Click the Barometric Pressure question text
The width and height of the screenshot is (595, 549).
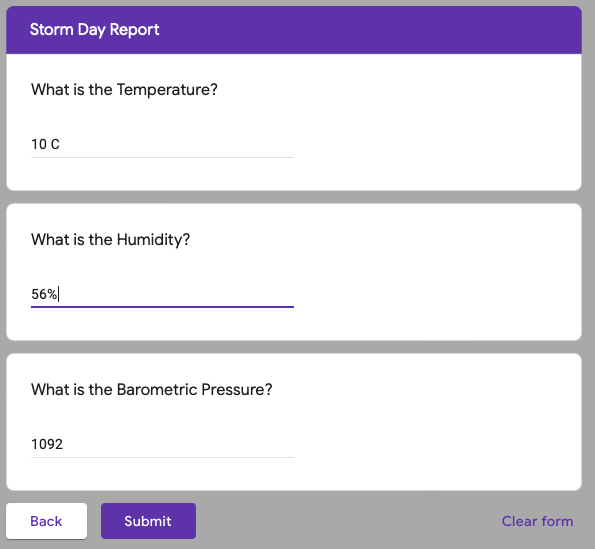(151, 389)
